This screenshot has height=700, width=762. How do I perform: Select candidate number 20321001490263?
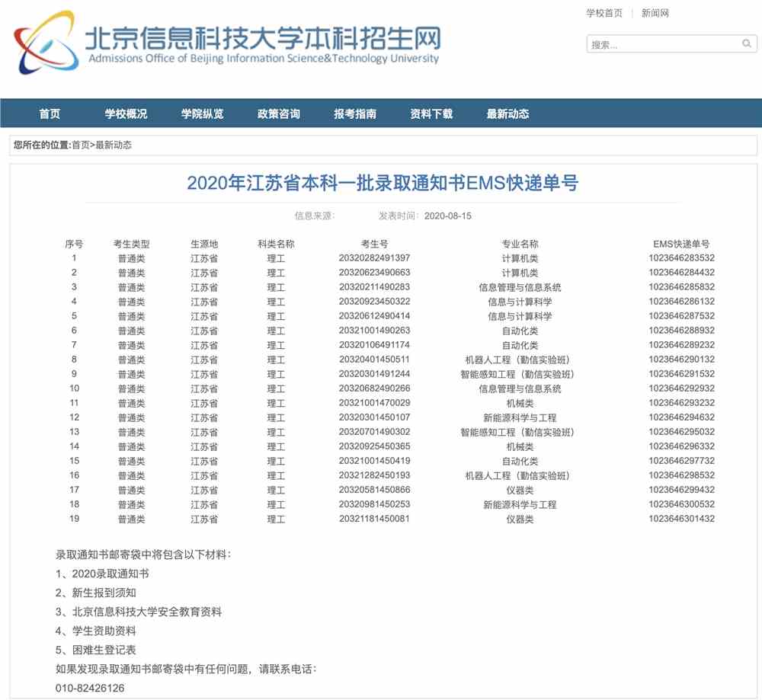coord(374,331)
